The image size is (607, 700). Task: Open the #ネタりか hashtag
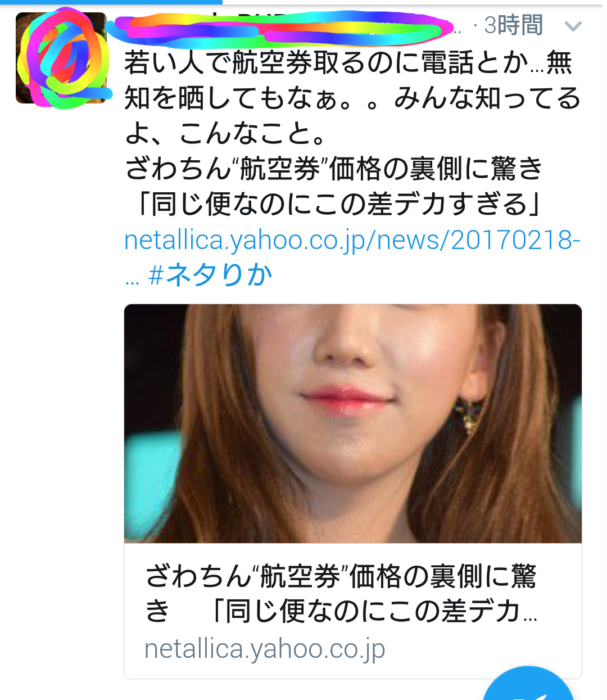[210, 275]
